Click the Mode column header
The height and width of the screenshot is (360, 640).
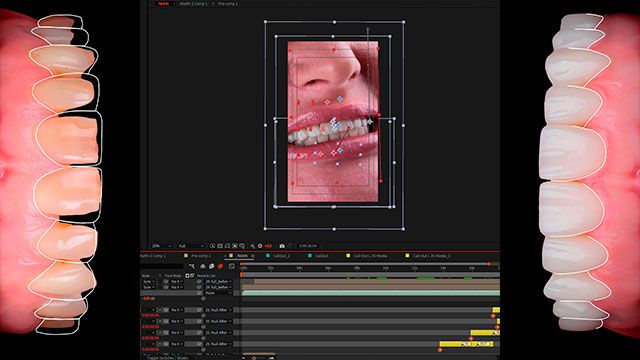146,276
